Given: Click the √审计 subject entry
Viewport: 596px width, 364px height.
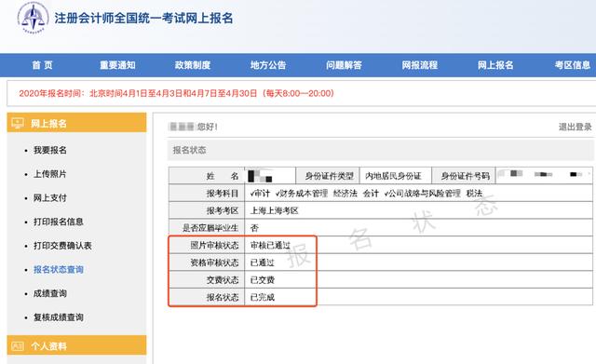Looking at the screenshot, I should pos(260,194).
